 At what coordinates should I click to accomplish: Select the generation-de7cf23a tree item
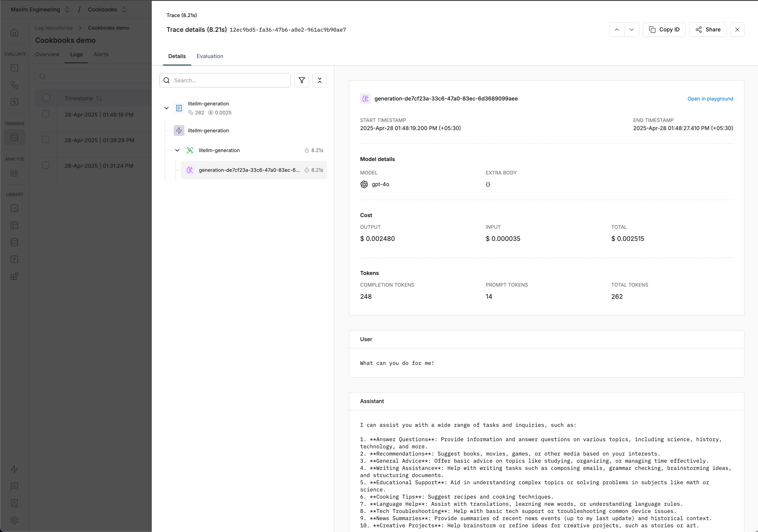pyautogui.click(x=249, y=170)
